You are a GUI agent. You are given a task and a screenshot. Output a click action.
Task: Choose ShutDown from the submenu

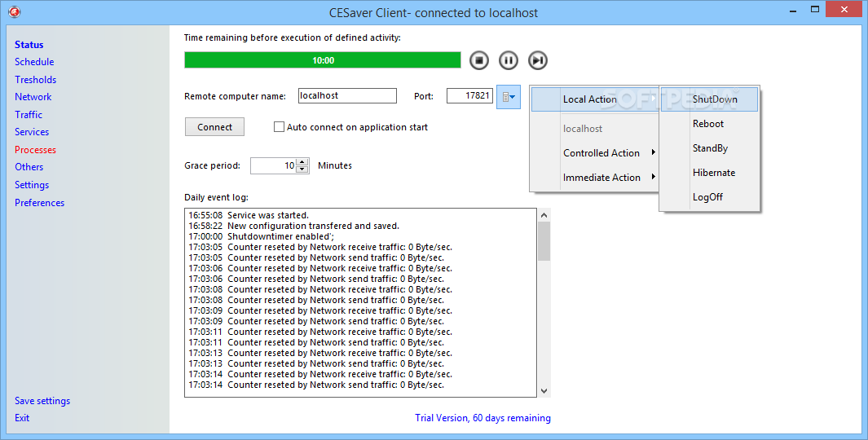coord(709,99)
